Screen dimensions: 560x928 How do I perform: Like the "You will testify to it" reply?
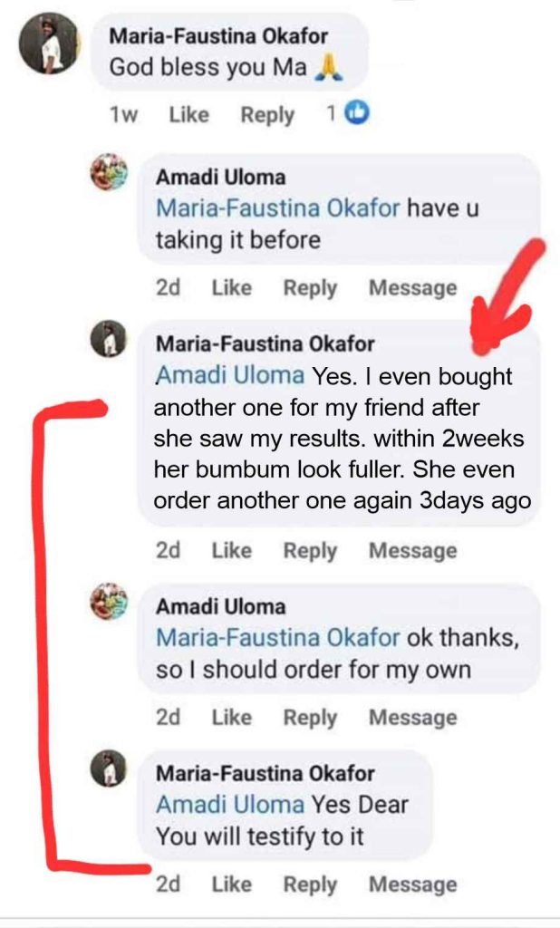pos(231,884)
